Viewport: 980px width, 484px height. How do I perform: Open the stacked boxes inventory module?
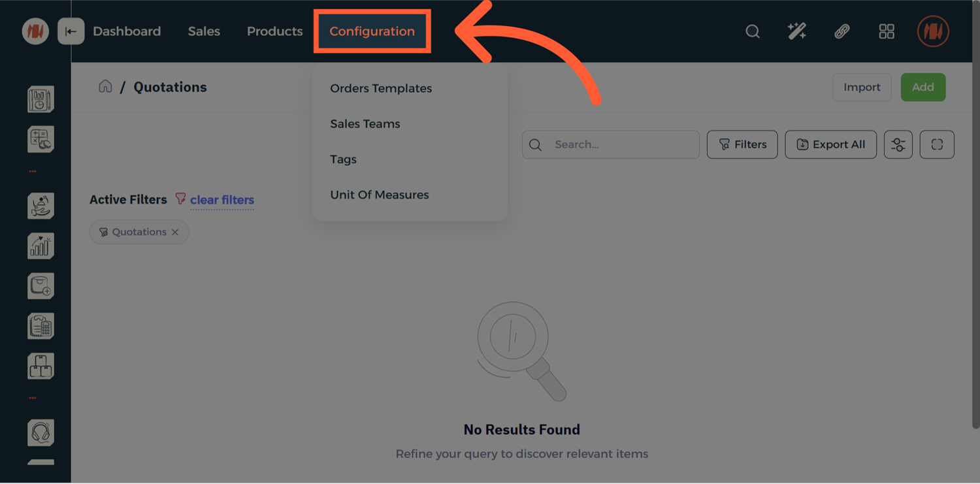(x=41, y=366)
